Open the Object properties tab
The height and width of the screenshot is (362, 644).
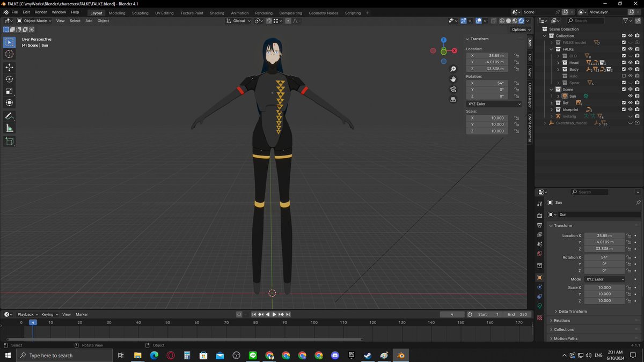pyautogui.click(x=539, y=277)
